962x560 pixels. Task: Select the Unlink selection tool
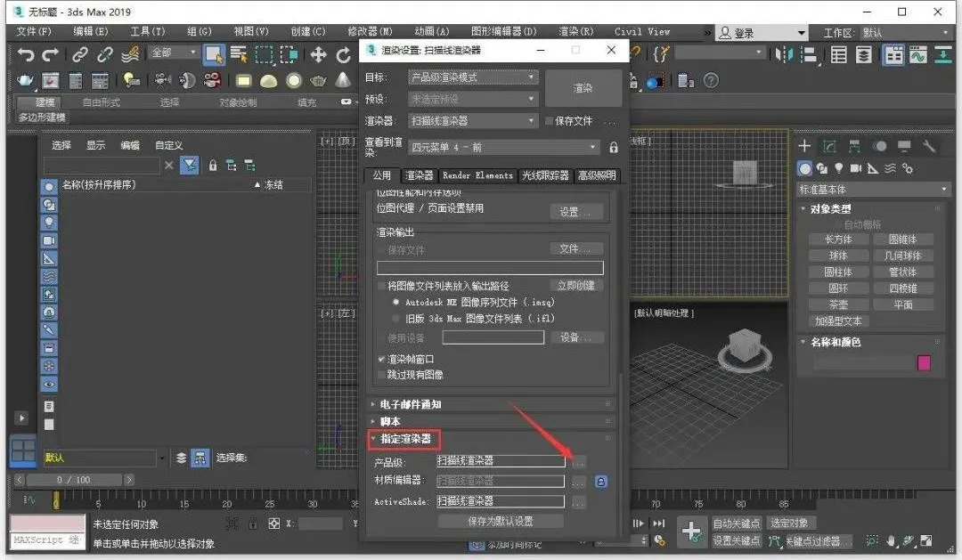105,54
